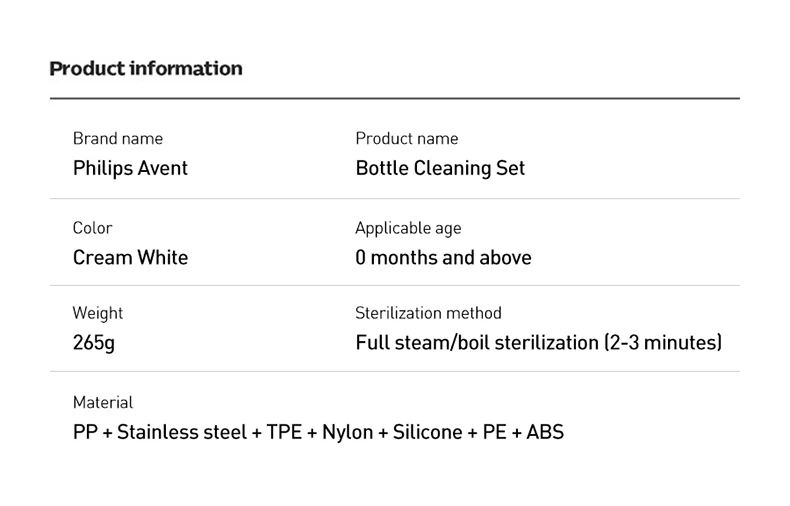The image size is (790, 506).
Task: Click Silicone in the material list
Action: 428,433
